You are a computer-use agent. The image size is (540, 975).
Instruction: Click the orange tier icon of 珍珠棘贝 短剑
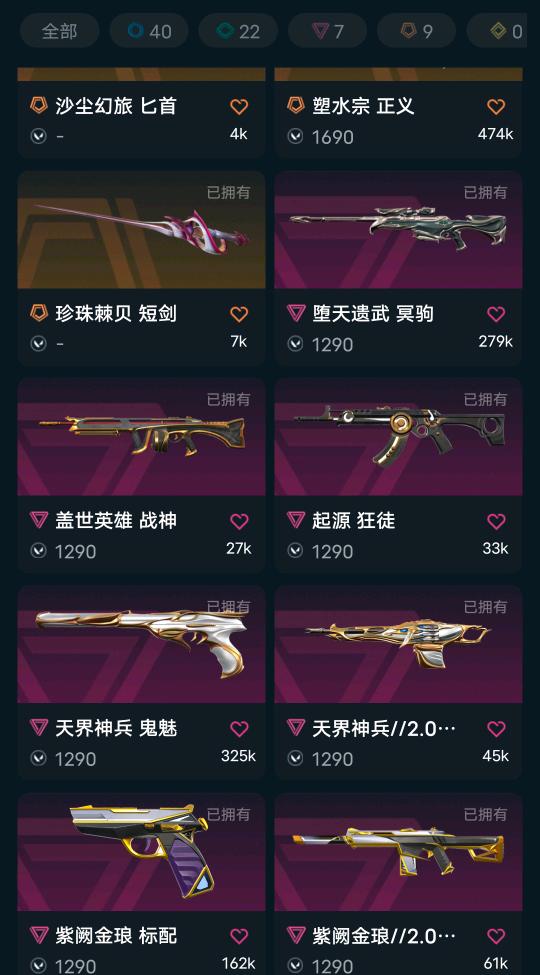(39, 313)
